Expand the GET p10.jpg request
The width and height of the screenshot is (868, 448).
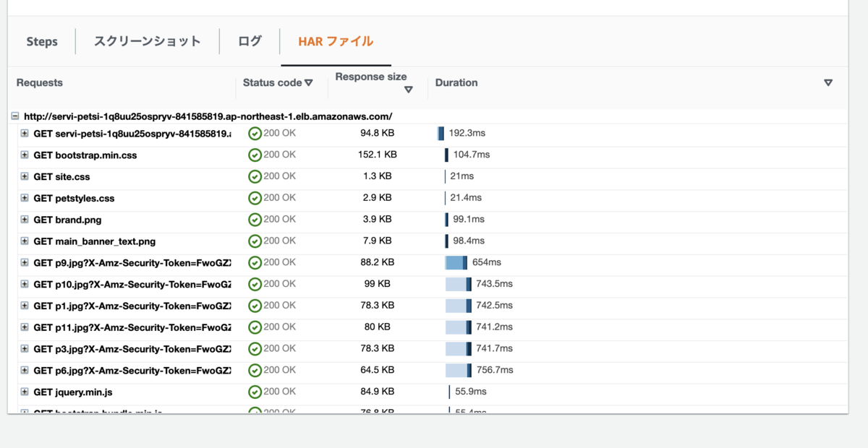[x=25, y=284]
